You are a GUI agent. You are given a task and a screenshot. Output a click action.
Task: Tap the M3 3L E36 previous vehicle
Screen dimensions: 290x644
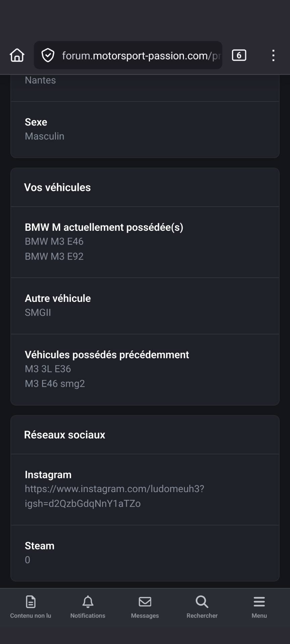pyautogui.click(x=48, y=369)
